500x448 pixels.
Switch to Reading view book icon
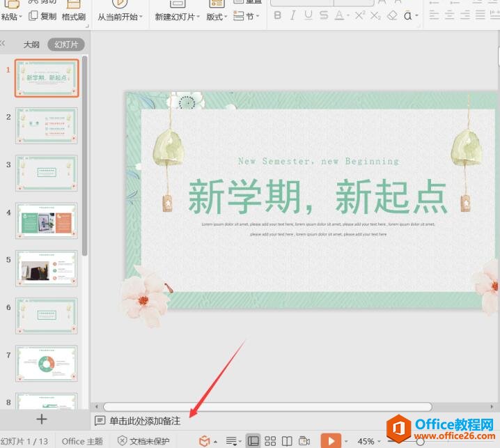pos(287,441)
